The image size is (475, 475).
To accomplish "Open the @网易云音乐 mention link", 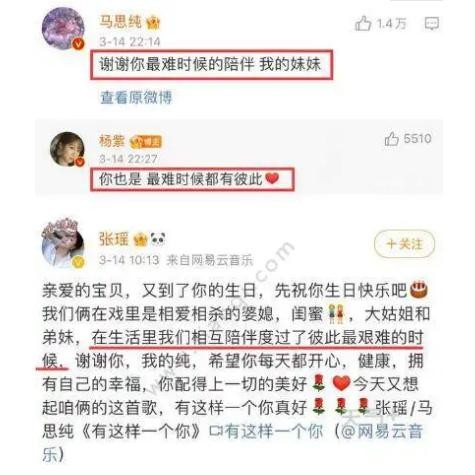I will 382,431.
